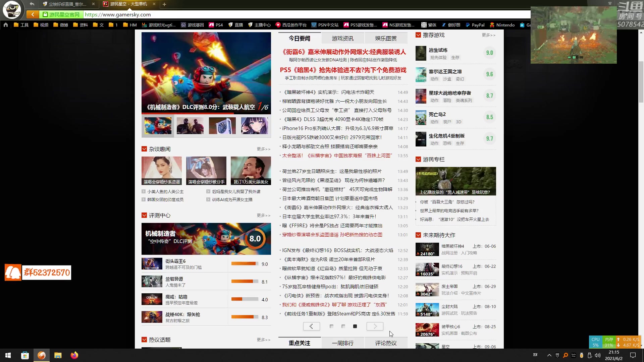Screen dimensions: 644x362
Task: Switch to 评论热议 tab
Action: click(x=386, y=343)
